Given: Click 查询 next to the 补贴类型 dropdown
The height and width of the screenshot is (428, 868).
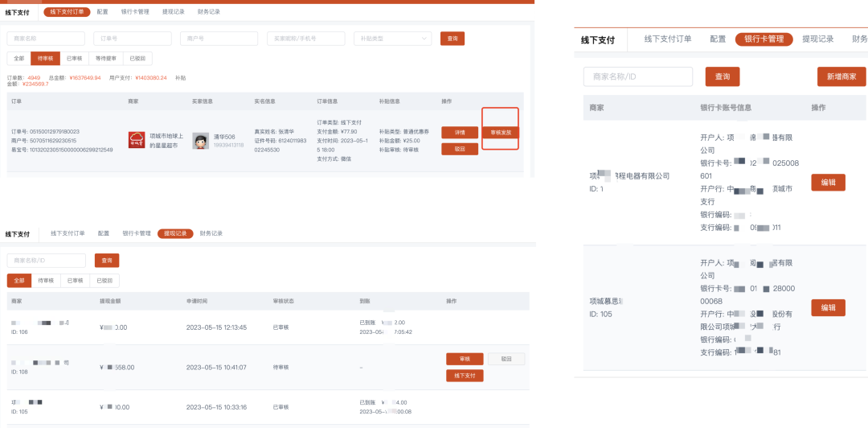Looking at the screenshot, I should coord(452,39).
